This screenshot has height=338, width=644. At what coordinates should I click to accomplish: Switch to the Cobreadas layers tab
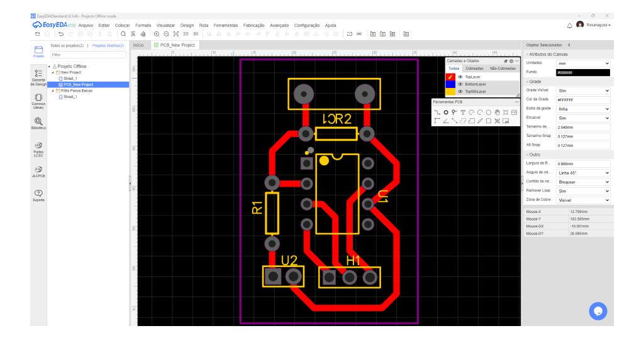(474, 68)
